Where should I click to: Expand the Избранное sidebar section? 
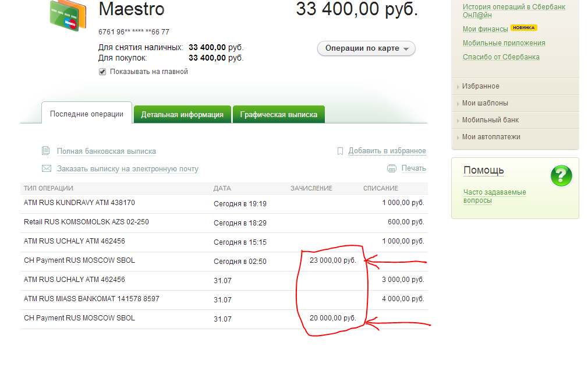480,86
